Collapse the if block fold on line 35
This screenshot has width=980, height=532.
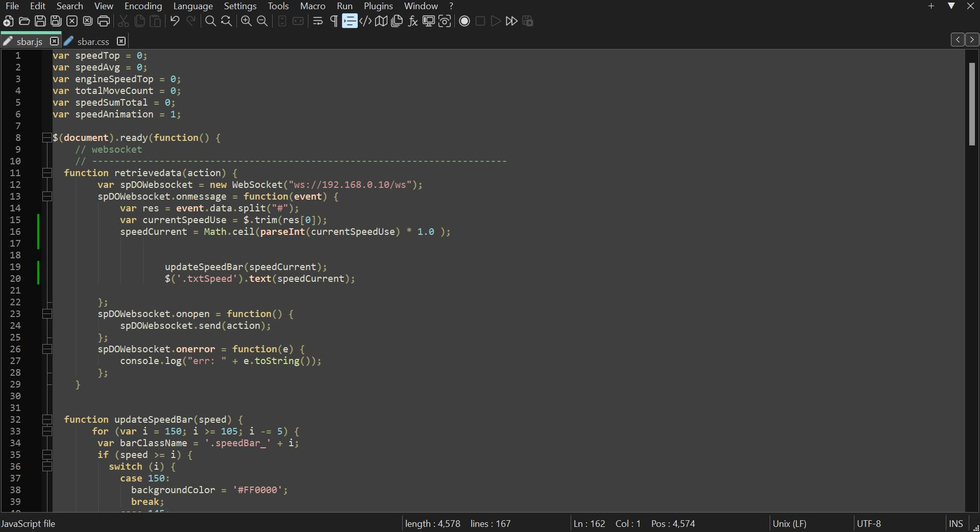click(x=47, y=455)
